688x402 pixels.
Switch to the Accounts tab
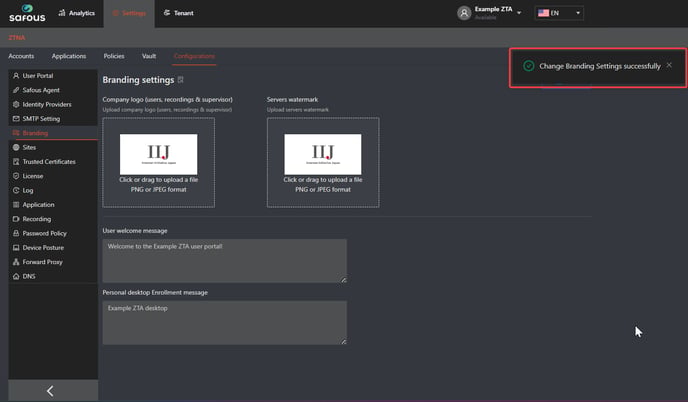[x=21, y=56]
